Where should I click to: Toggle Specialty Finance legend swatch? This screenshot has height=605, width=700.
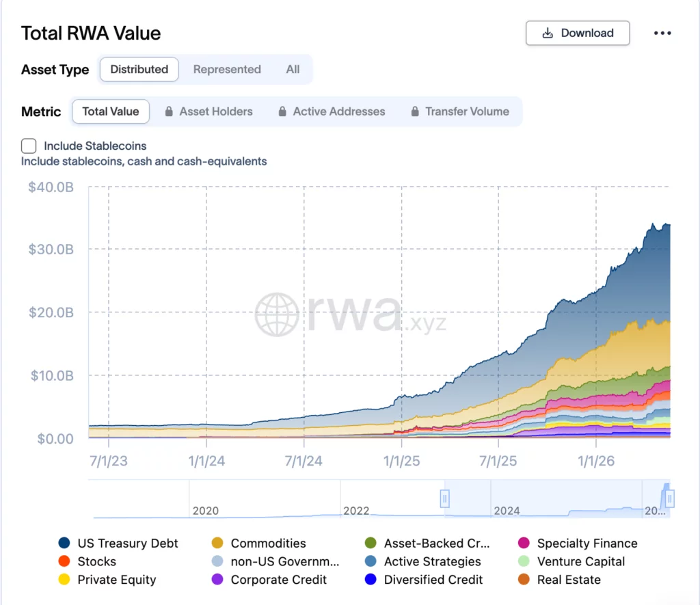tap(524, 543)
